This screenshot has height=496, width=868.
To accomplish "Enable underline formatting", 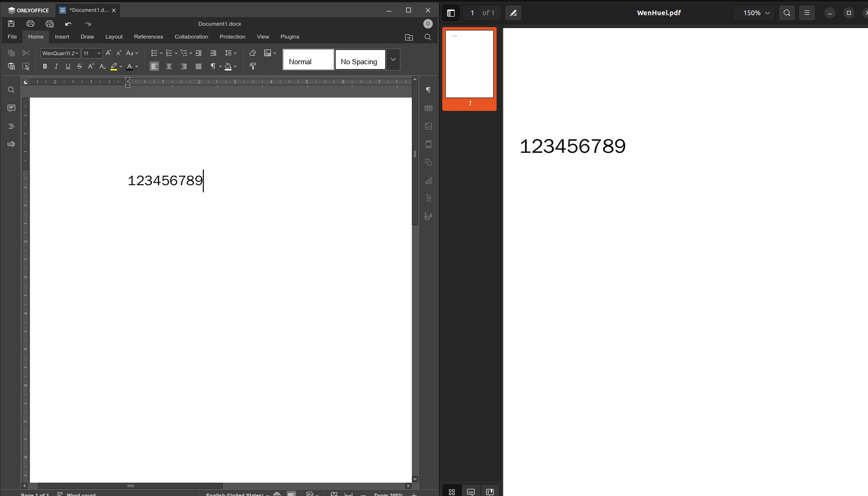I will 68,67.
